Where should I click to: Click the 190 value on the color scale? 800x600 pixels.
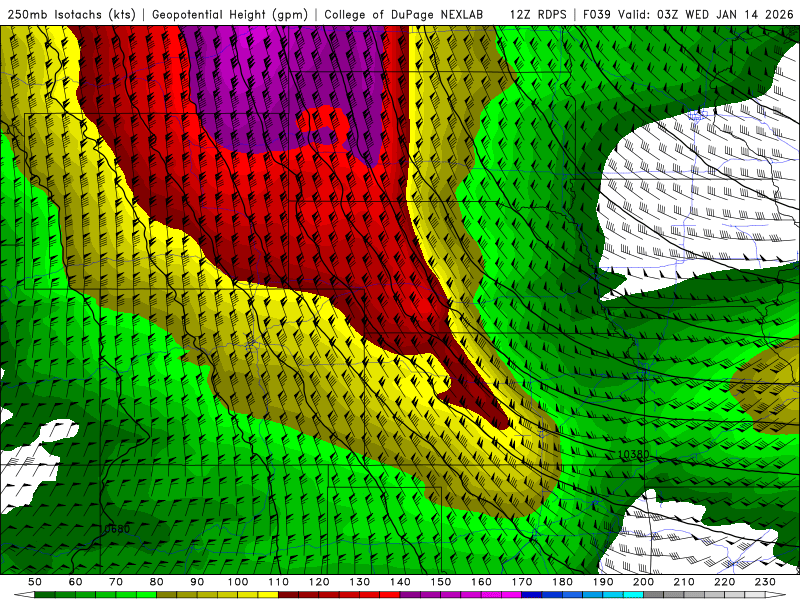pyautogui.click(x=603, y=582)
